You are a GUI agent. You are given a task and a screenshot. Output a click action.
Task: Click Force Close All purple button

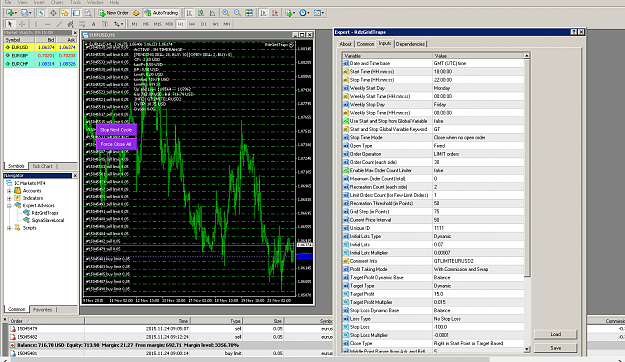tap(116, 144)
